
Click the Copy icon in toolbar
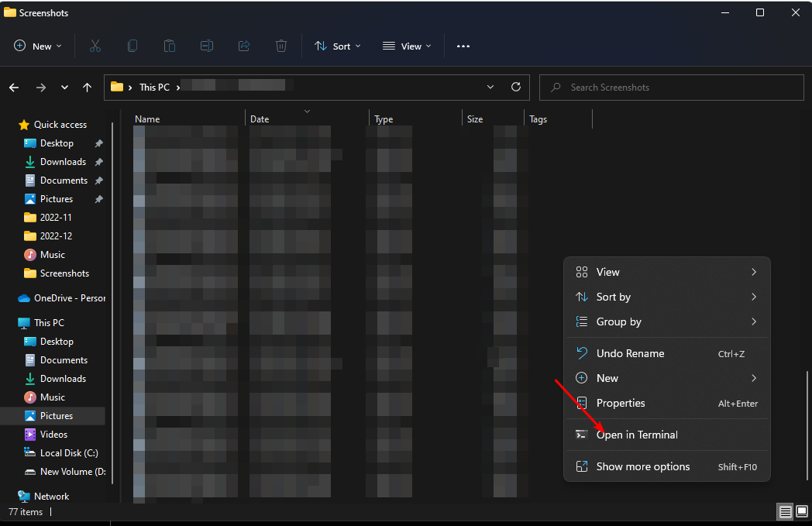(x=132, y=46)
